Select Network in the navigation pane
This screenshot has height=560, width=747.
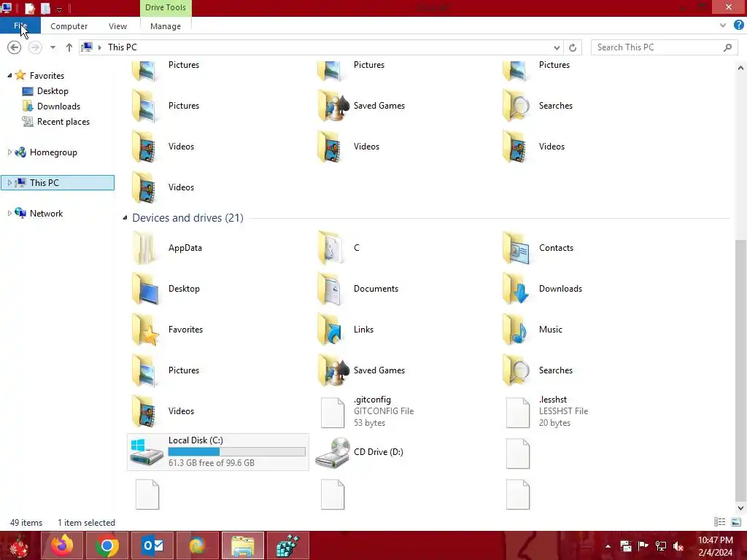(x=46, y=214)
